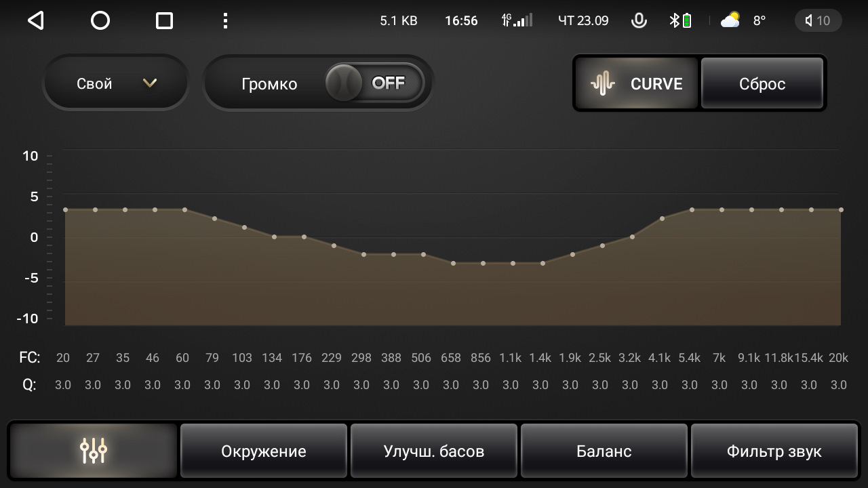Select the 298 Hz band point on curve
The image size is (868, 488).
click(x=363, y=254)
